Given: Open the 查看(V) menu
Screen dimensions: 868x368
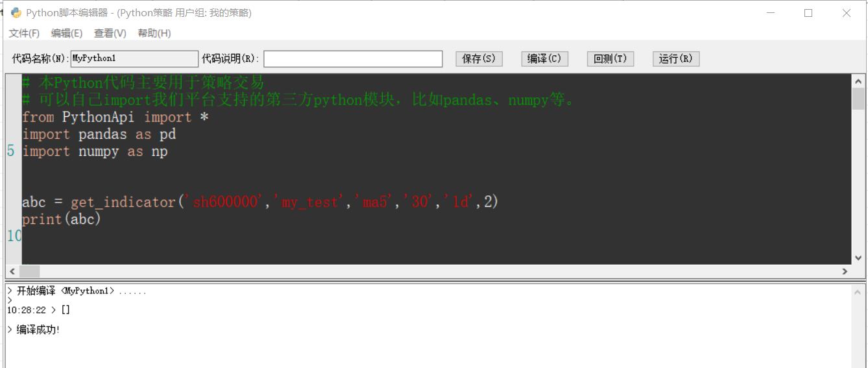Looking at the screenshot, I should [110, 33].
